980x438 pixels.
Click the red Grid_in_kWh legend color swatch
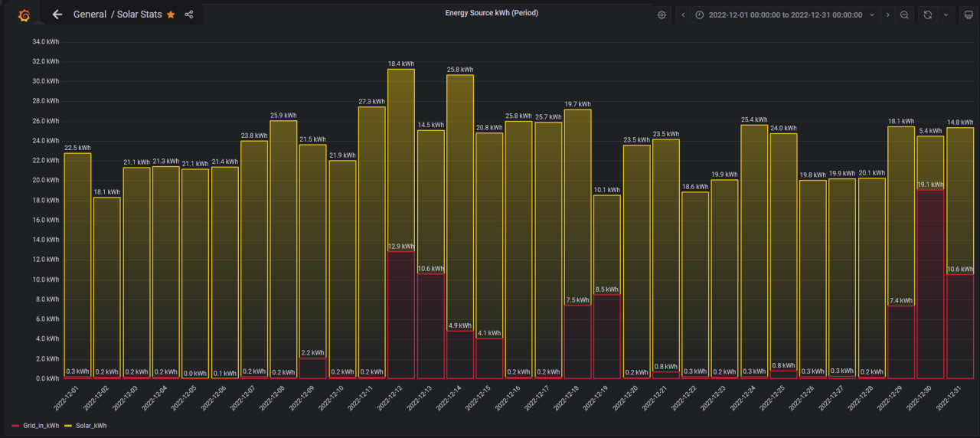tap(15, 425)
